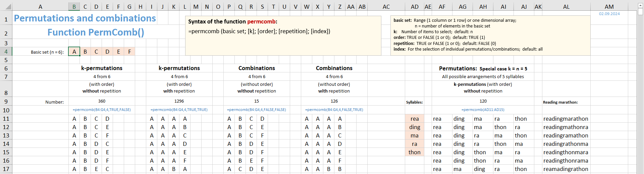Screen dimensions: 644x174
Task: Select the cell 'reamadingrathon'
Action: [x=566, y=169]
